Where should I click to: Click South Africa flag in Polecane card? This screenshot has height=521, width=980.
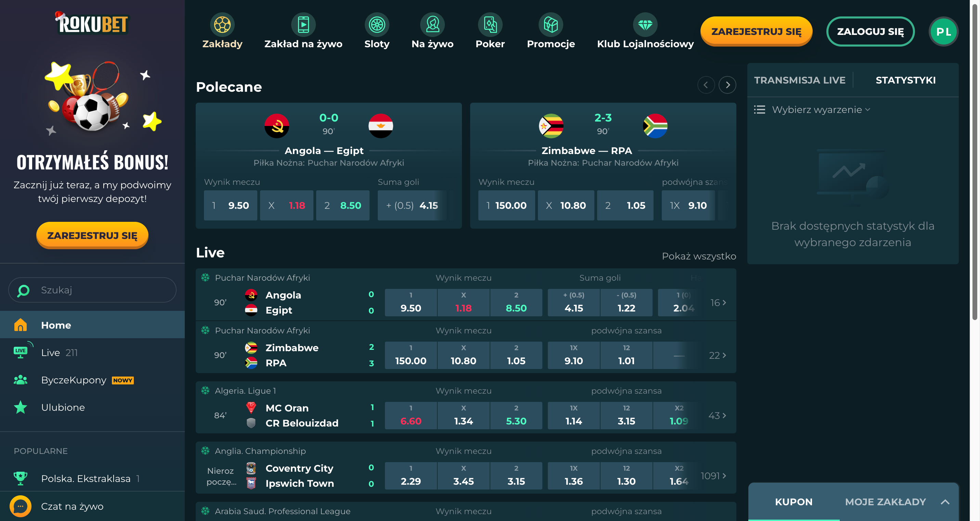click(655, 126)
